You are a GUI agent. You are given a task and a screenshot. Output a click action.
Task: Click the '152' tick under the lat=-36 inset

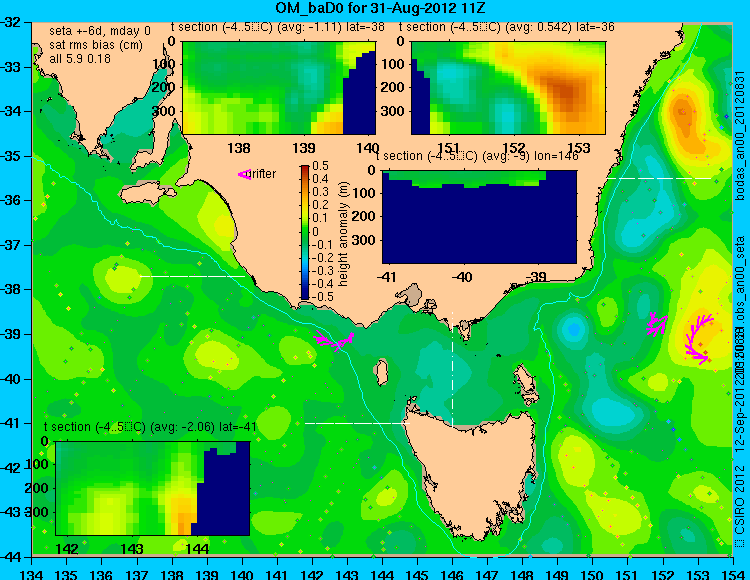click(514, 148)
